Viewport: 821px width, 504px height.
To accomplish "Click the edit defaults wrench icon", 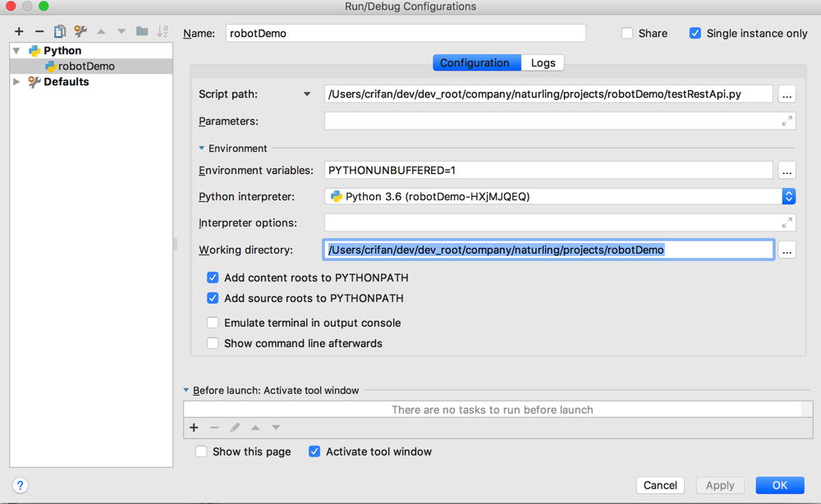I will point(80,32).
